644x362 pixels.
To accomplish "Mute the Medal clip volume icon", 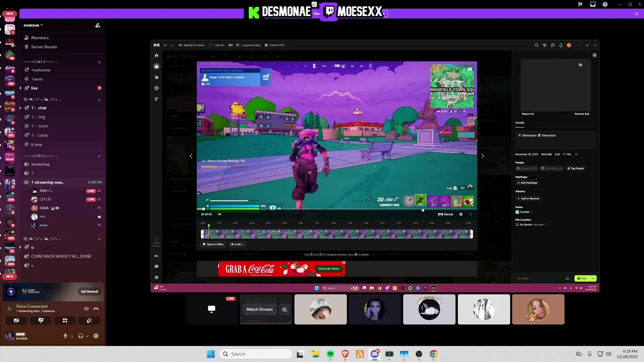I will pos(219,214).
